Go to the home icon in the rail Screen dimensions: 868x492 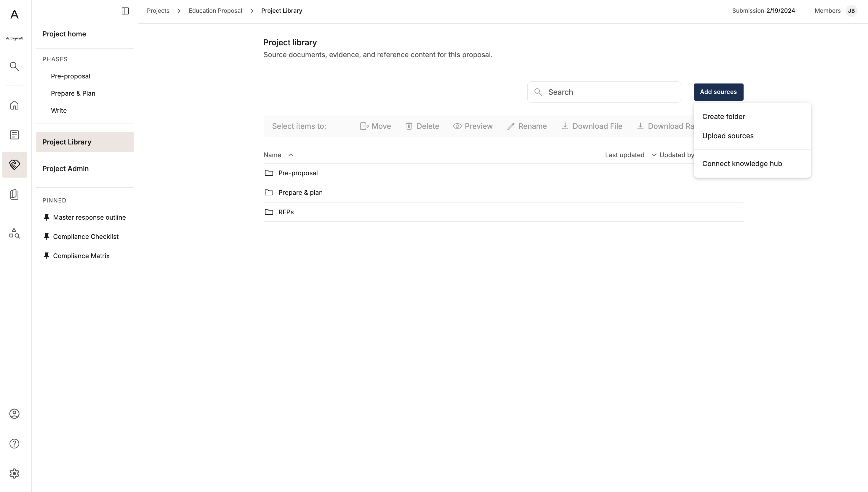point(14,105)
